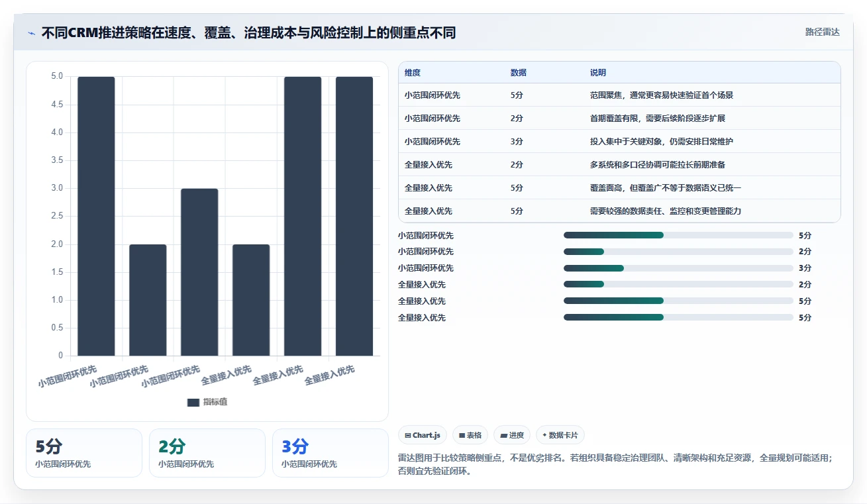The height and width of the screenshot is (504, 867).
Task: Click the 路径雷达 label in header
Action: [x=823, y=32]
